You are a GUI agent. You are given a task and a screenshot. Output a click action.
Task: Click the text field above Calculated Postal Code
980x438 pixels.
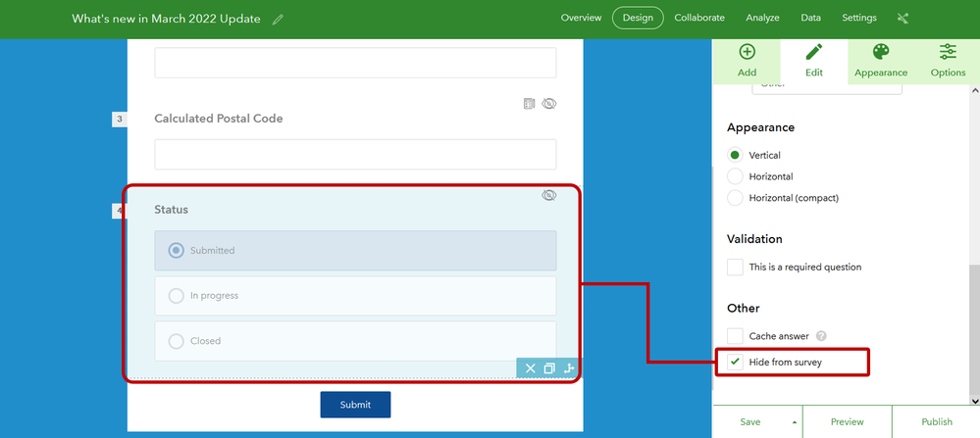tap(356, 63)
